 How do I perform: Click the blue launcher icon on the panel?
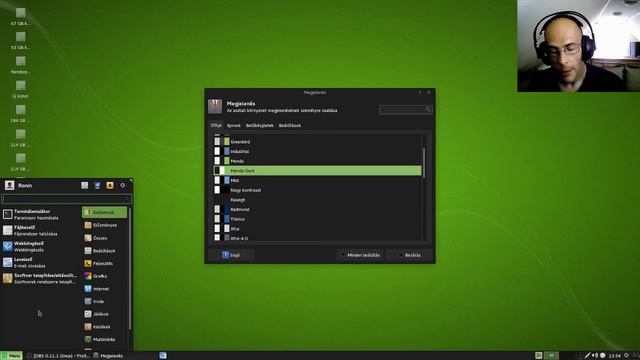(163, 356)
